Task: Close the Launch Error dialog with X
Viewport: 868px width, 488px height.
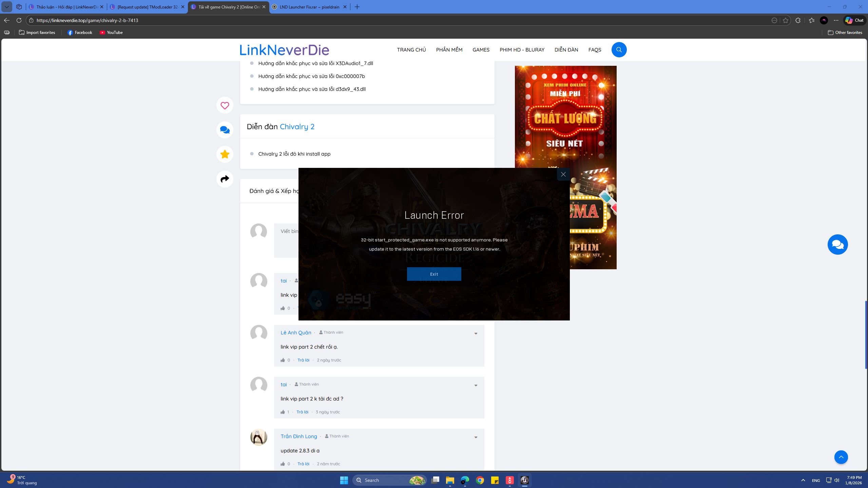Action: point(563,174)
